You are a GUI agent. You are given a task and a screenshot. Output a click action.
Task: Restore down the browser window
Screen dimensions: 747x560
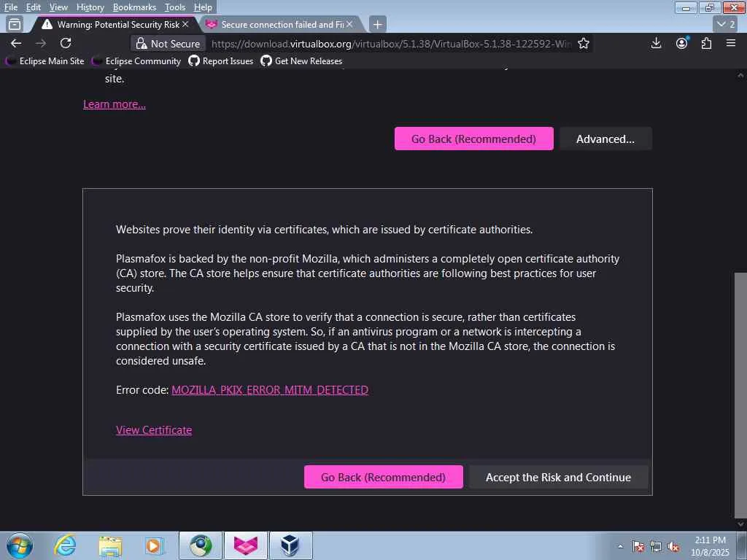tap(710, 7)
